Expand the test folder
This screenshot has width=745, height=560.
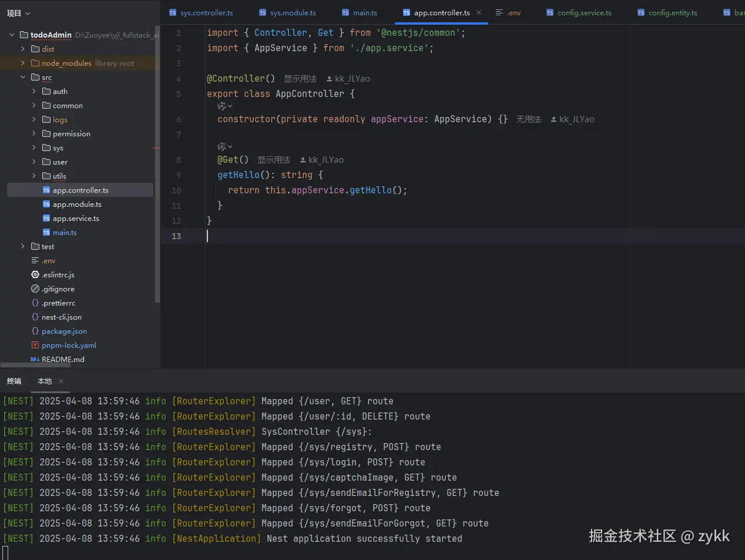coord(23,247)
